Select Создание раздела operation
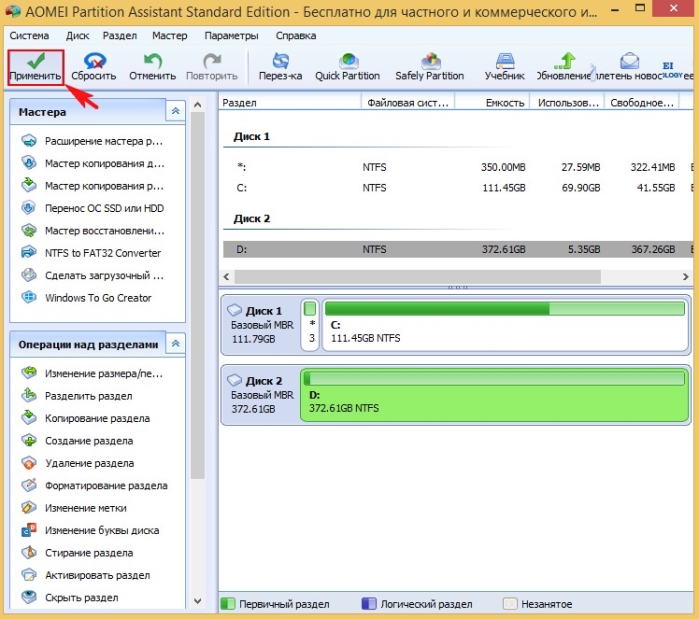699x619 pixels. click(x=77, y=441)
